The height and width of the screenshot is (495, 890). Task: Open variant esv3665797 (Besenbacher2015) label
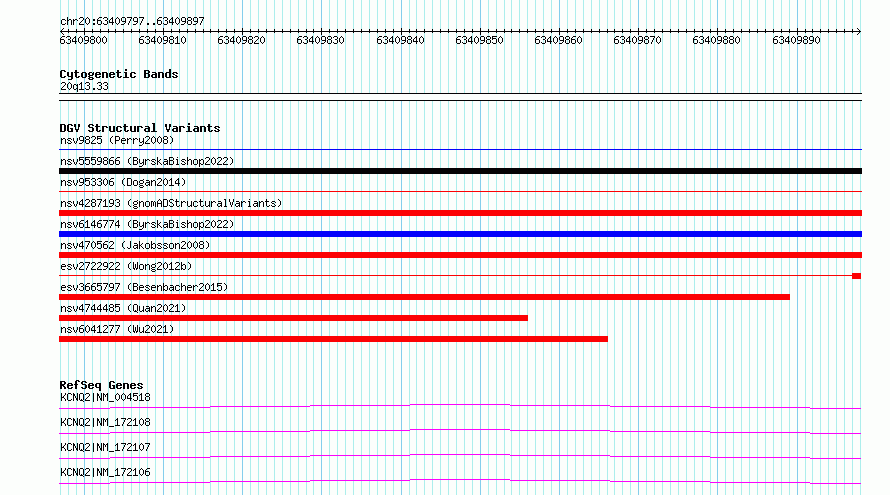pos(144,287)
